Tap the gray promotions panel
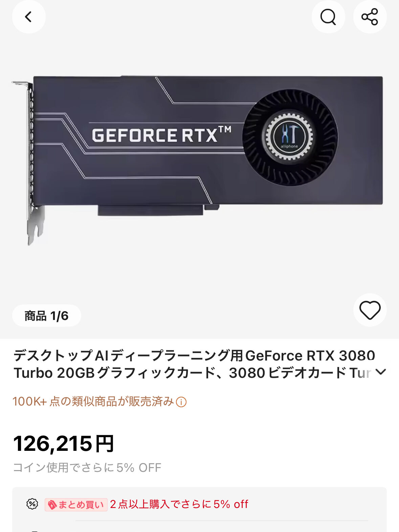The height and width of the screenshot is (532, 399). pyautogui.click(x=199, y=509)
